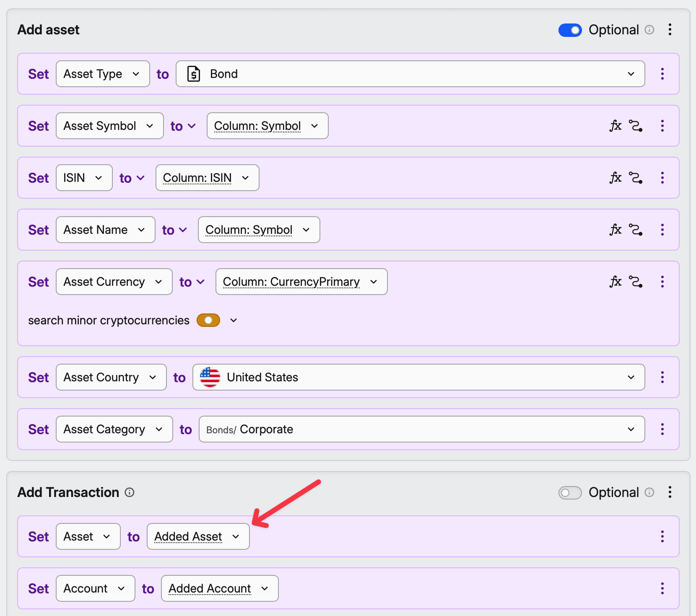Viewport: 696px width, 616px height.
Task: Enable the Optional toggle for Add Transaction
Action: (570, 493)
